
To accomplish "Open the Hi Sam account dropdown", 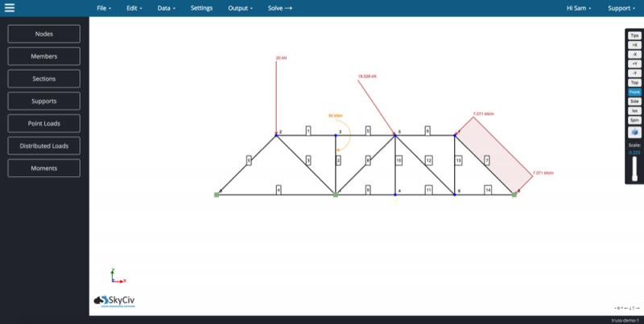I will tap(579, 8).
